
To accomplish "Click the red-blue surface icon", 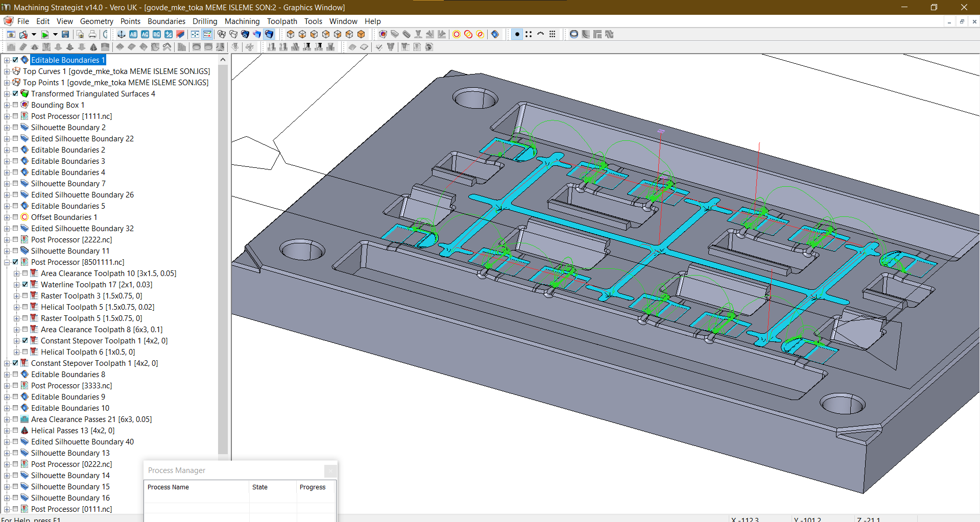I will pyautogui.click(x=180, y=34).
